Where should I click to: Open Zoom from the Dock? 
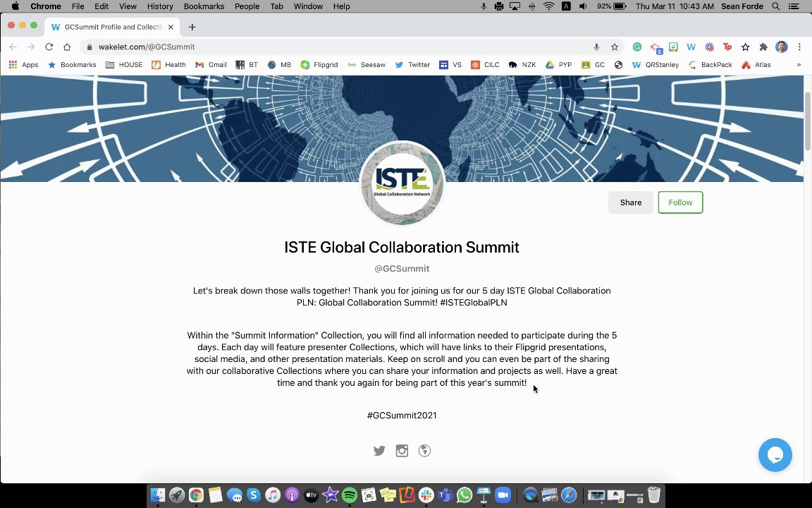point(503,495)
